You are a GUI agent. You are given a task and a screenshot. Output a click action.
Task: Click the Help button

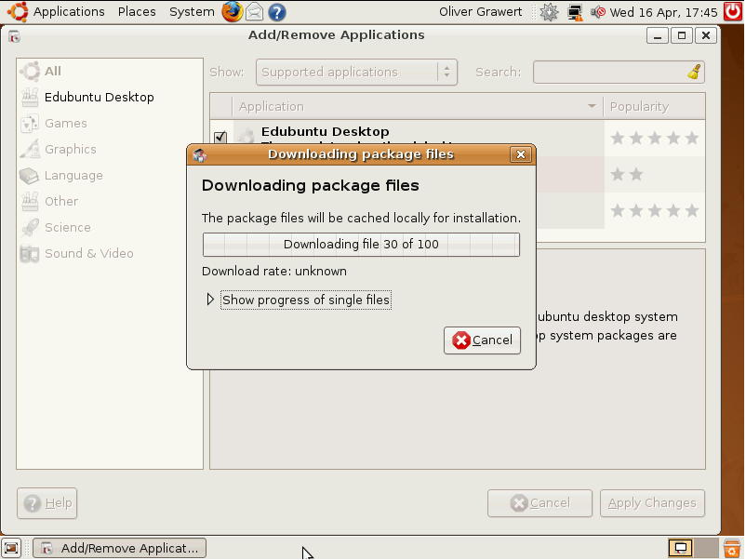[47, 503]
